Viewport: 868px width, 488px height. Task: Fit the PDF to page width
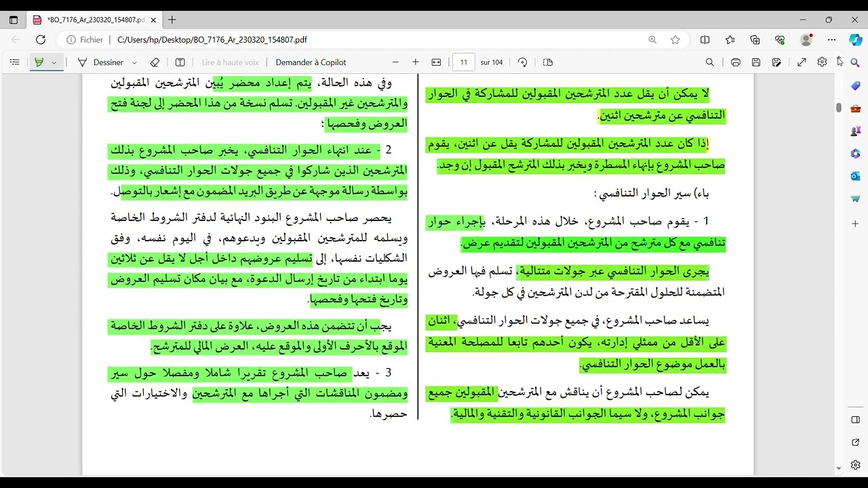tap(436, 62)
